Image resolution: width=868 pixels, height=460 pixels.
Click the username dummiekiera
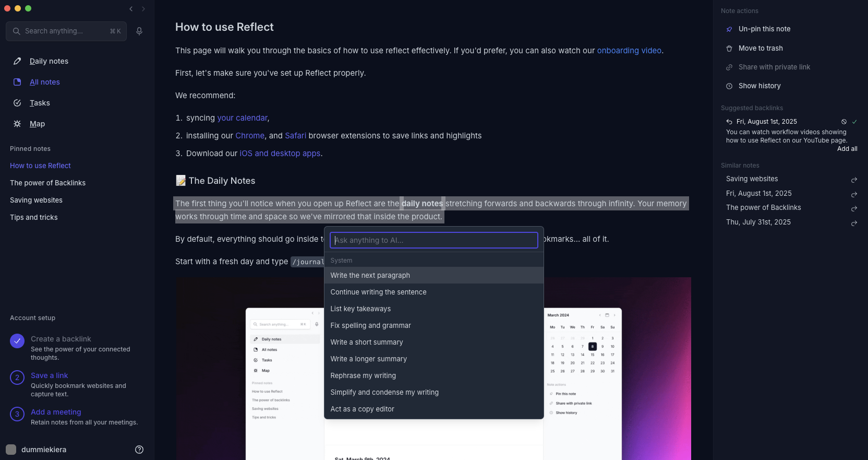point(44,450)
